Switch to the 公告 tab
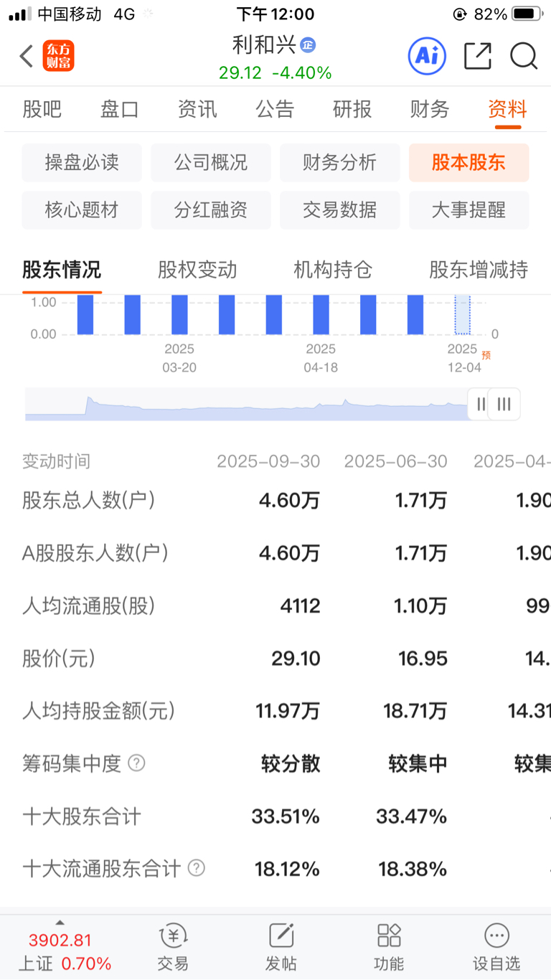This screenshot has height=980, width=551. (x=275, y=109)
